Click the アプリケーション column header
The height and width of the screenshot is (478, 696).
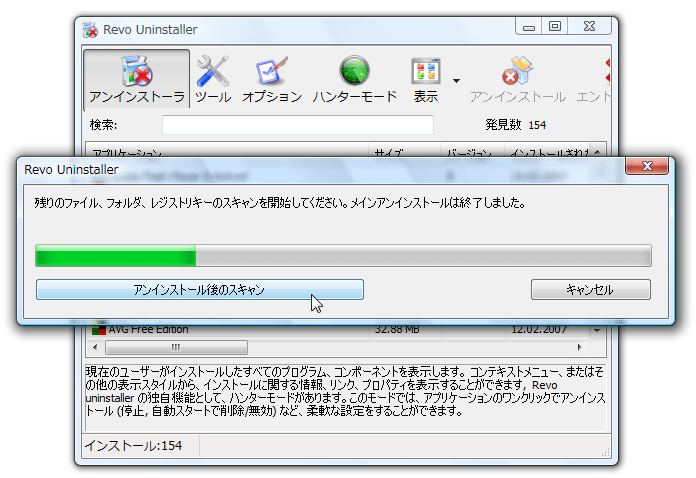(226, 151)
